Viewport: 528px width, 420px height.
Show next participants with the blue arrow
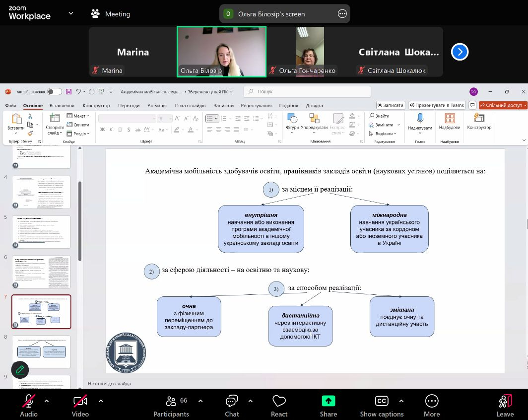(460, 52)
